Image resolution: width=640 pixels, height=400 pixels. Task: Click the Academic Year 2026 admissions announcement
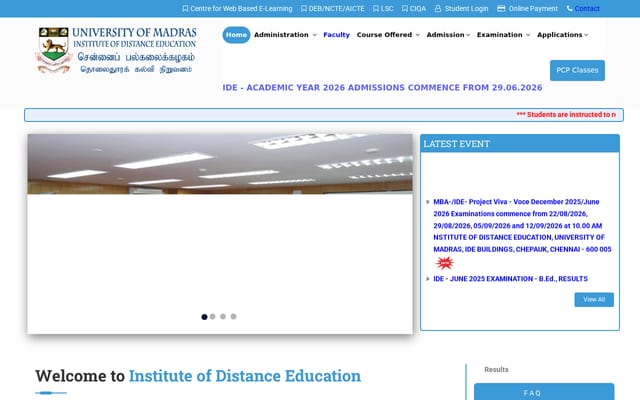[x=382, y=87]
